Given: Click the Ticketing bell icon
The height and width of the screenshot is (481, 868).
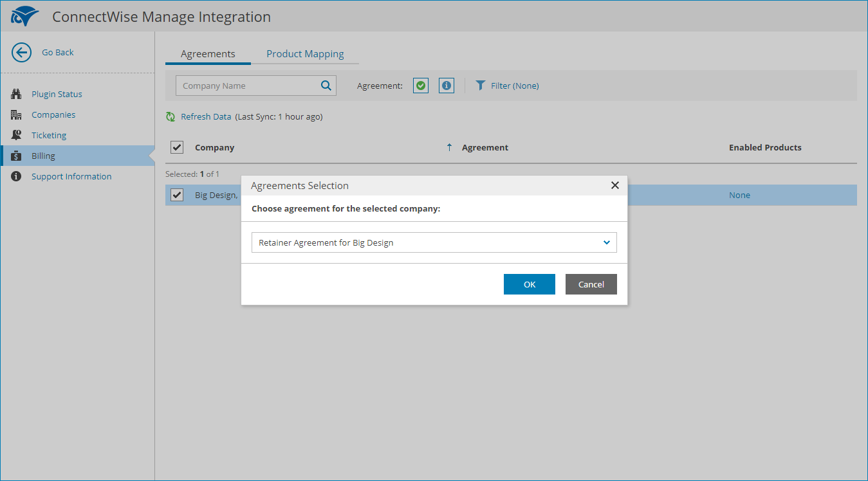Looking at the screenshot, I should tap(17, 135).
